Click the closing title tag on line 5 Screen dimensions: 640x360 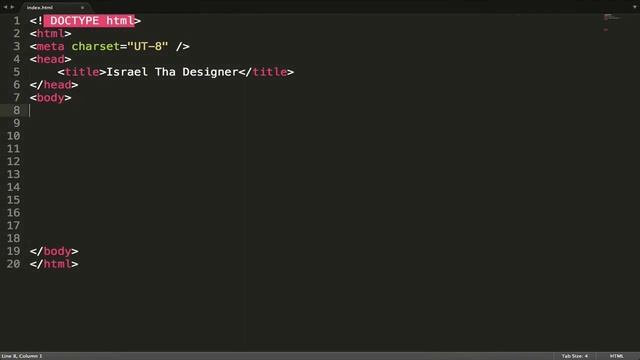pos(266,72)
